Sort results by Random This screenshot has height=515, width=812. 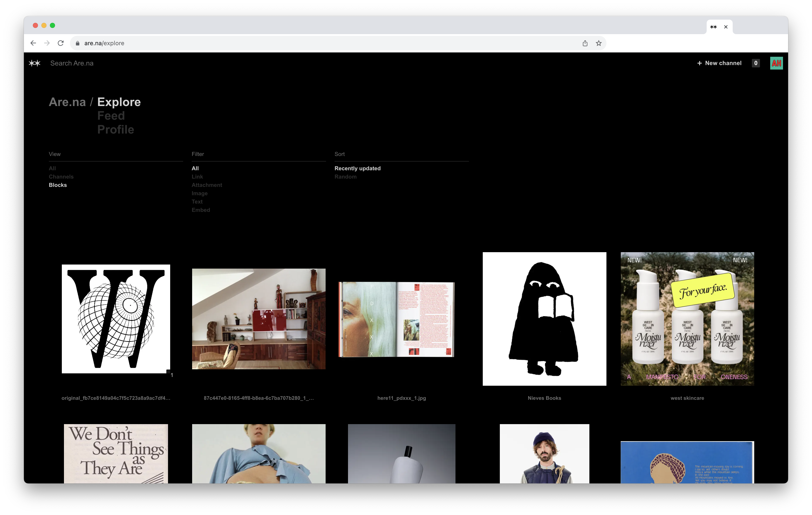pyautogui.click(x=345, y=176)
